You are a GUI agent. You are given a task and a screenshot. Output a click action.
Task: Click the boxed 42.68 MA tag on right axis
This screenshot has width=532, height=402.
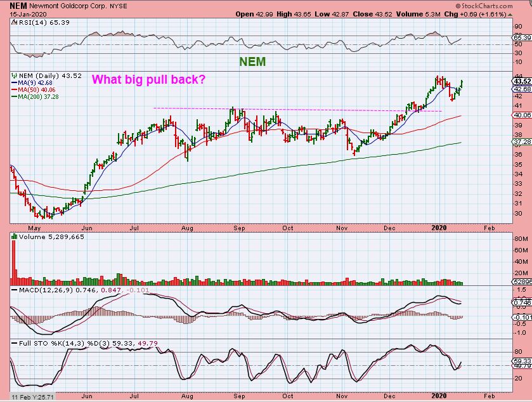click(521, 89)
